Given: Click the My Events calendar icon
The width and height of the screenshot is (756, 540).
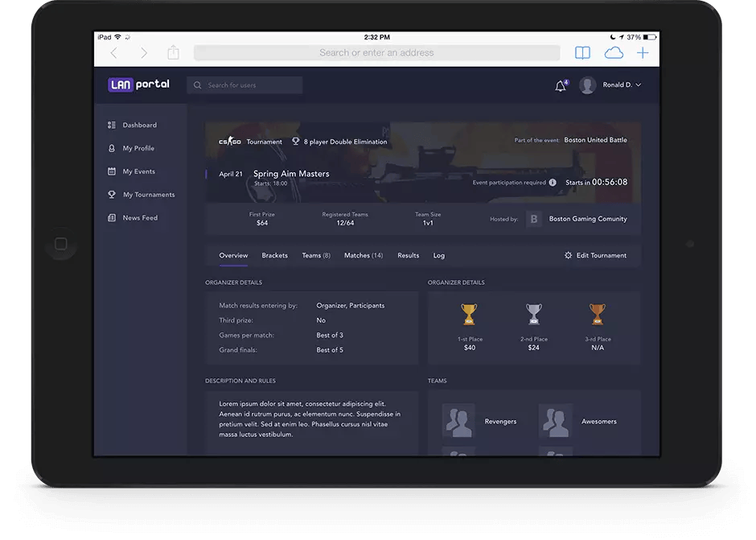Looking at the screenshot, I should 111,171.
